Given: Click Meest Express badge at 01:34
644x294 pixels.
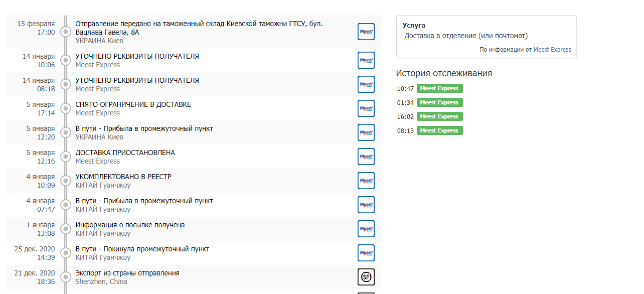Looking at the screenshot, I should 439,102.
